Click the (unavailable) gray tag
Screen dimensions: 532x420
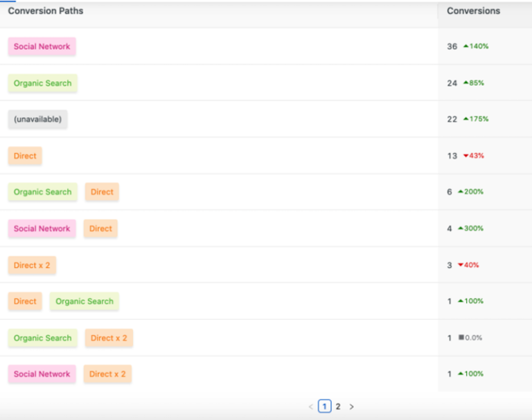coord(37,119)
